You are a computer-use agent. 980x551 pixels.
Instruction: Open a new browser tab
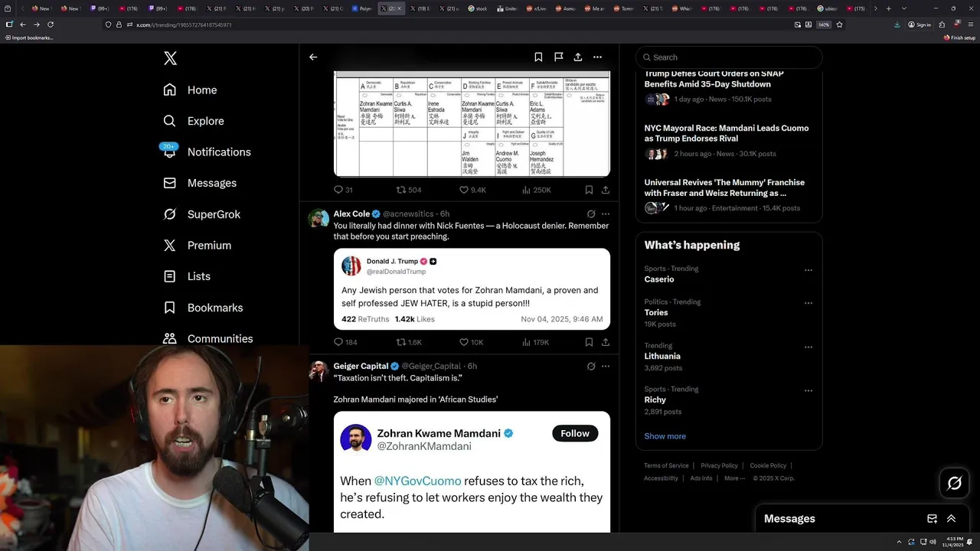point(888,8)
